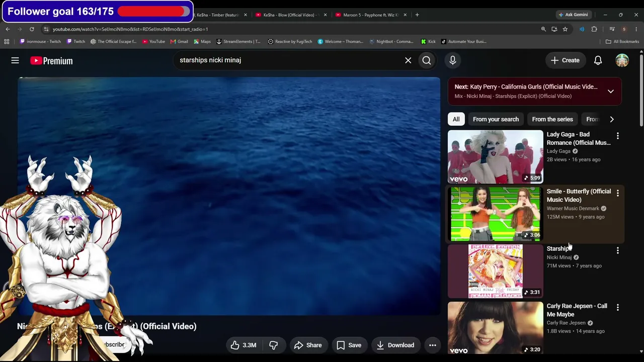This screenshot has width=644, height=362.
Task: Open the ironmouse - Twitch bookmark
Action: pyautogui.click(x=40, y=42)
